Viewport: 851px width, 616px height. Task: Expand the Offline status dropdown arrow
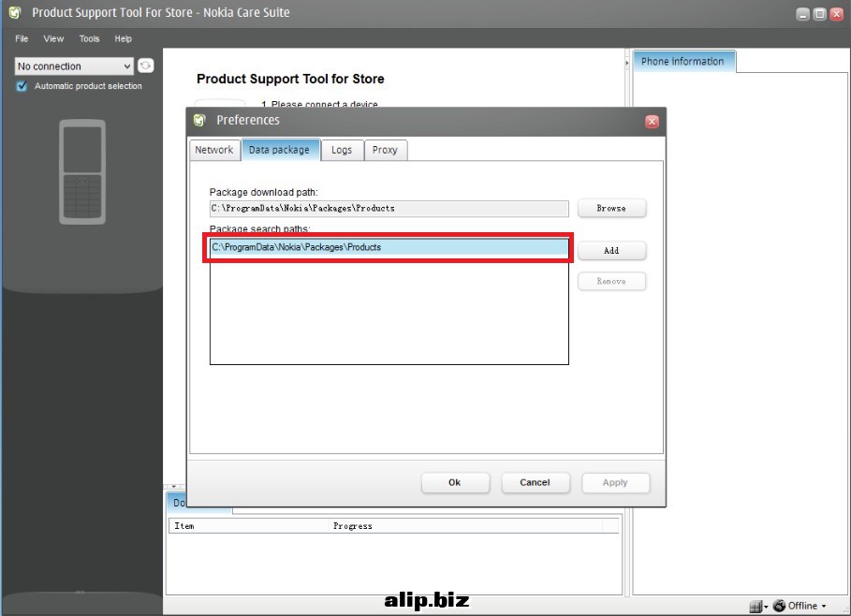point(824,606)
